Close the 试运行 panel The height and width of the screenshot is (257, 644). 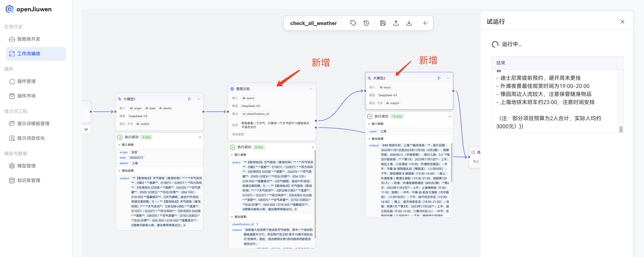point(622,22)
